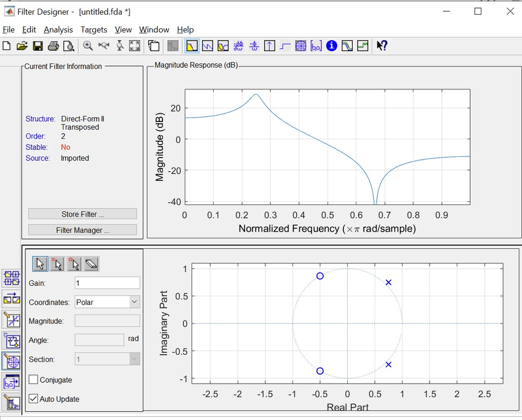Open the Analysis menu

(x=58, y=30)
